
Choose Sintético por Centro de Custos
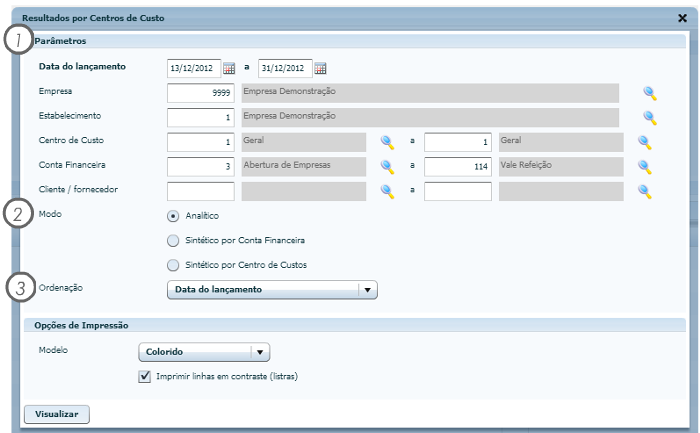[173, 265]
